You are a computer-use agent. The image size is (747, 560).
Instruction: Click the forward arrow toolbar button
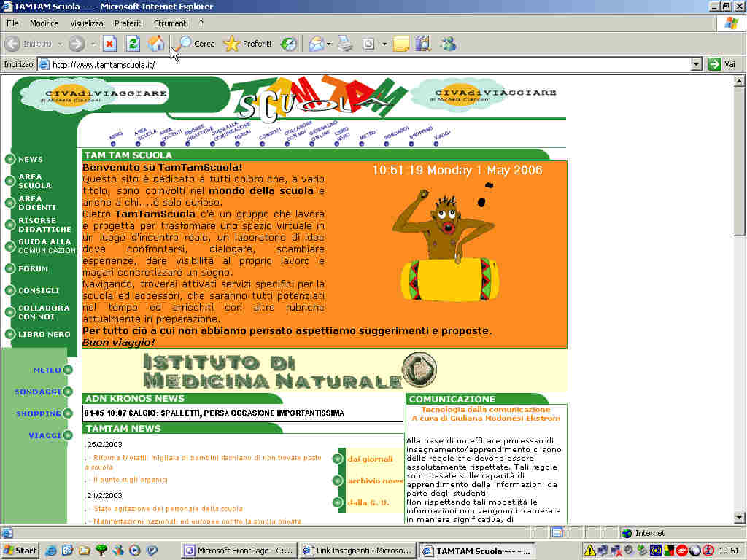coord(76,44)
